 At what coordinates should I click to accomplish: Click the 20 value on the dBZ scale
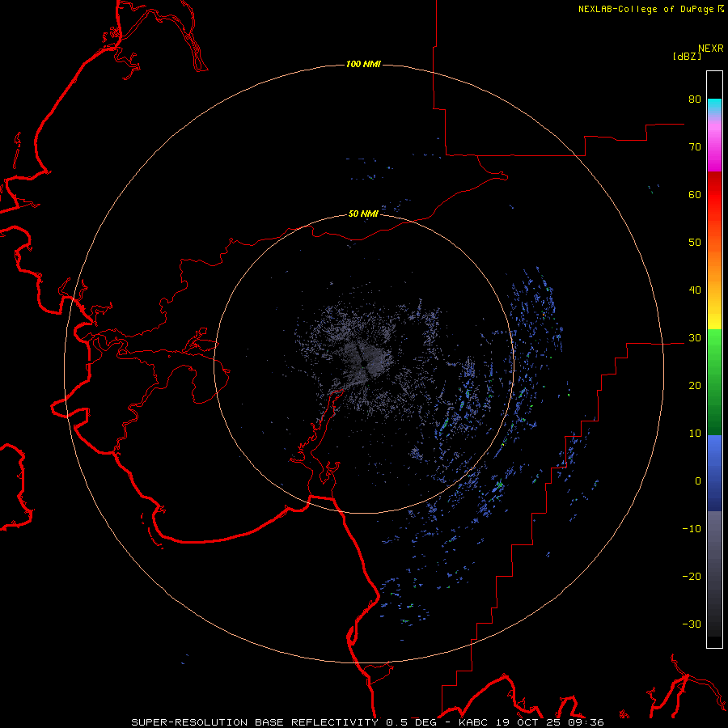click(695, 386)
